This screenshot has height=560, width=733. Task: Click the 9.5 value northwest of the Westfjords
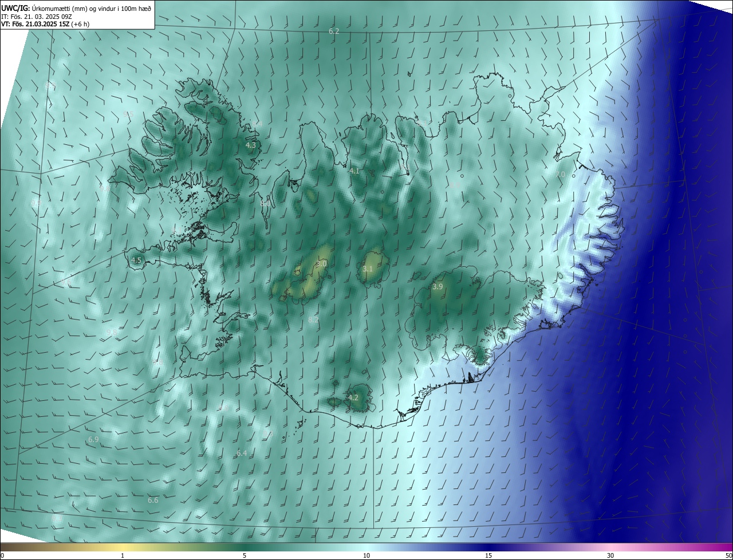129,115
